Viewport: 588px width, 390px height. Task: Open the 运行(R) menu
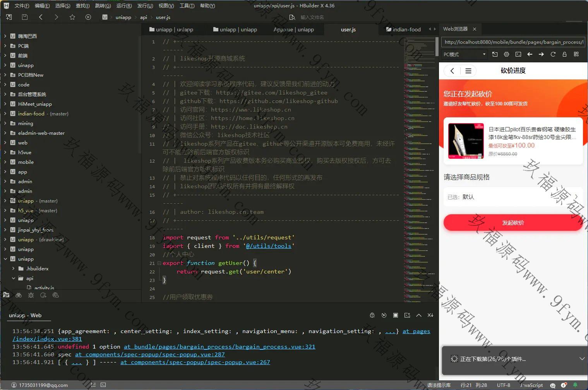click(124, 5)
